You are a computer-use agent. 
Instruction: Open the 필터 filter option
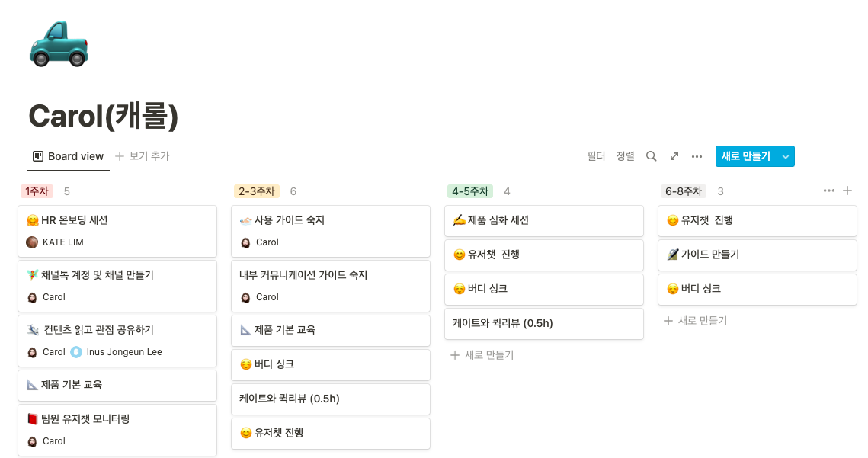(596, 156)
